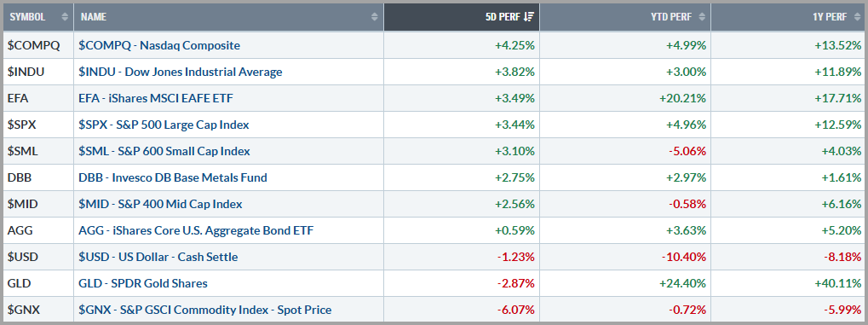Click the YTD PERF sort arrows icon
868x325 pixels.
[701, 17]
